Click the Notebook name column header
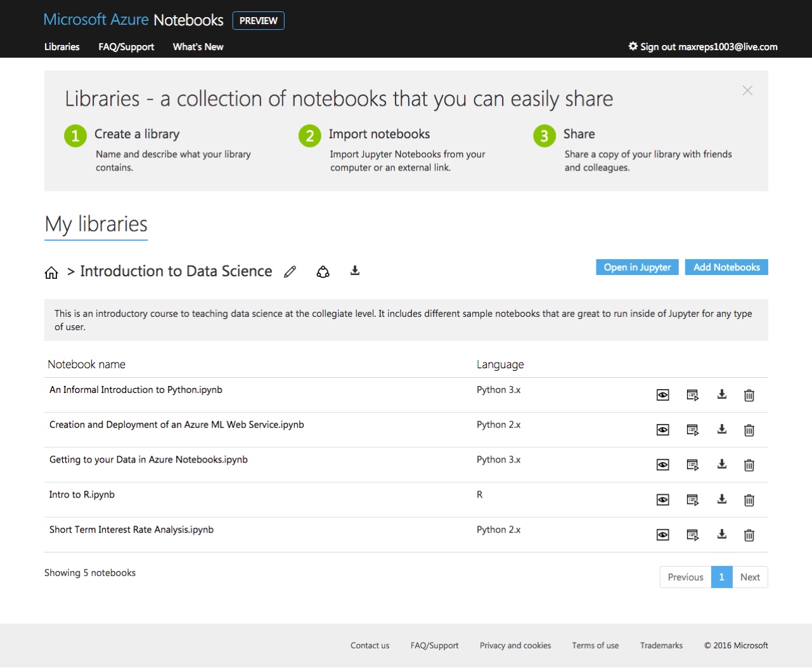This screenshot has width=812, height=668. point(87,364)
